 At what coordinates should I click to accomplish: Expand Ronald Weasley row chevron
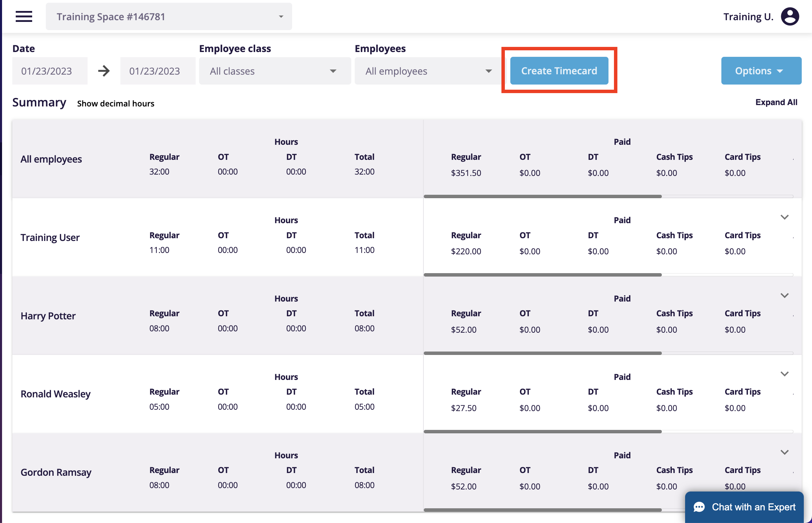tap(784, 374)
